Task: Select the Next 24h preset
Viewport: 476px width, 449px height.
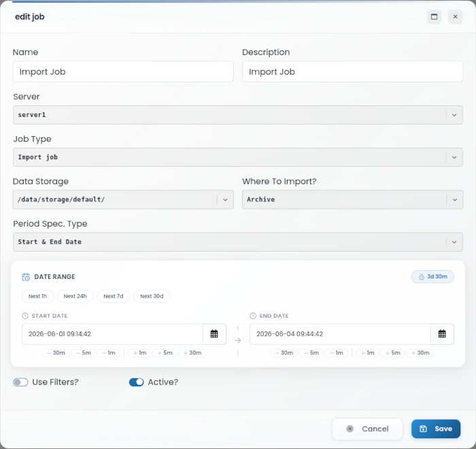Action: point(75,296)
